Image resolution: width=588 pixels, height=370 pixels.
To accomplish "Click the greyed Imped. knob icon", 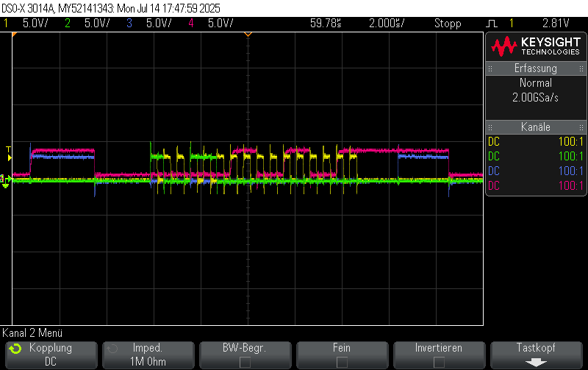I will click(x=112, y=349).
